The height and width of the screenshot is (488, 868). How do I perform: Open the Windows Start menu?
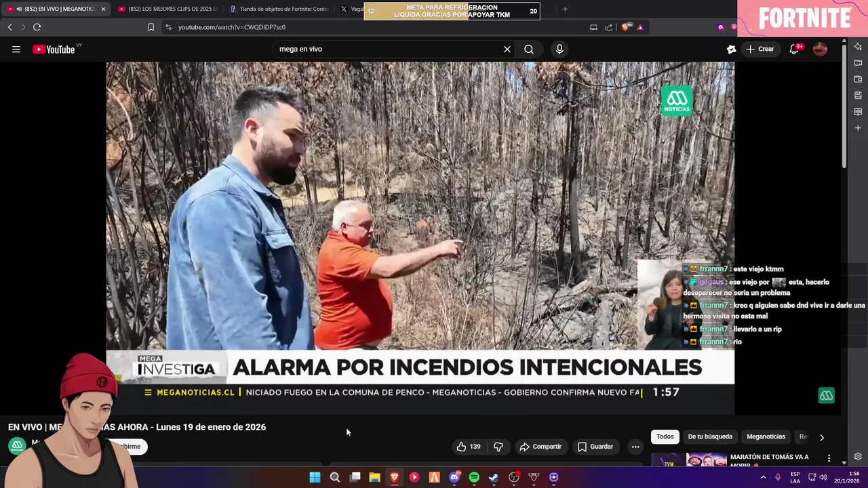(x=315, y=477)
